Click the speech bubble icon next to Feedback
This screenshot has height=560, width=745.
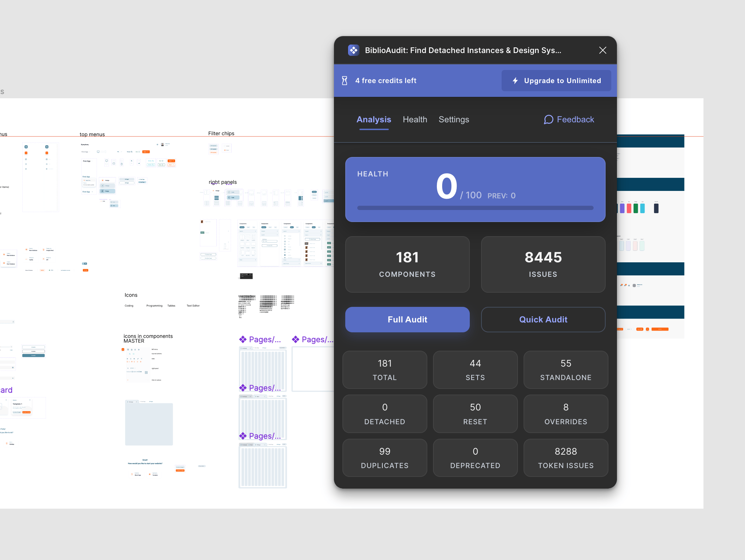(548, 119)
